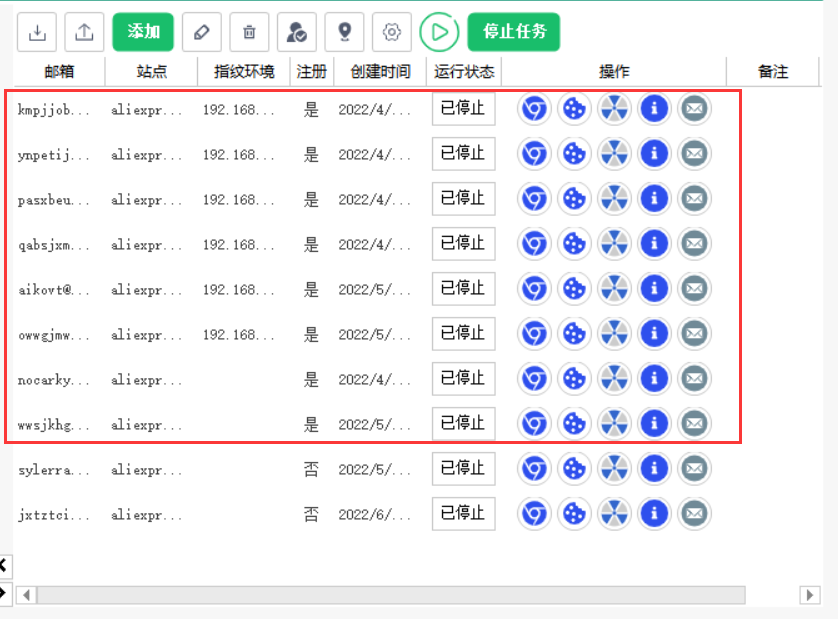838x619 pixels.
Task: Open the gear settings icon
Action: tap(392, 32)
